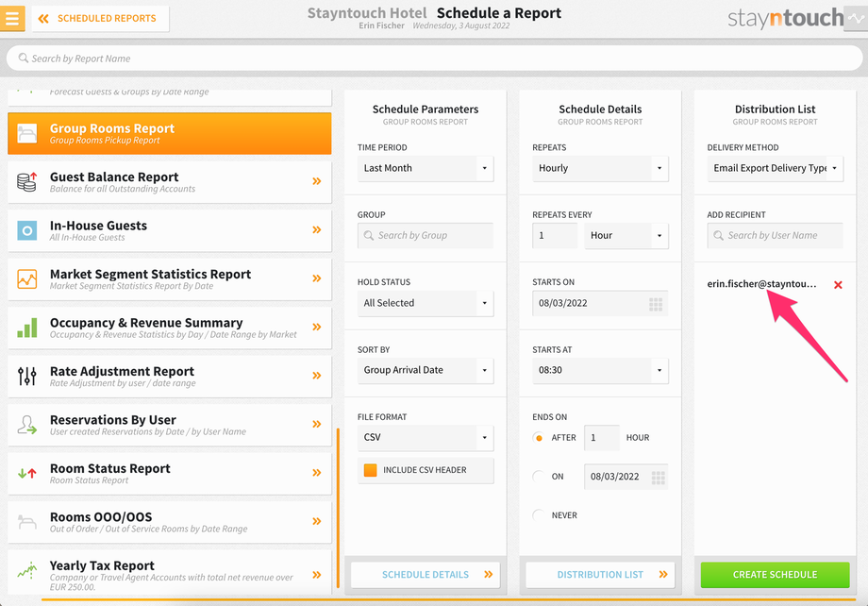The width and height of the screenshot is (868, 606).
Task: Click the Rooms OOO/OOS bed icon
Action: 26,522
